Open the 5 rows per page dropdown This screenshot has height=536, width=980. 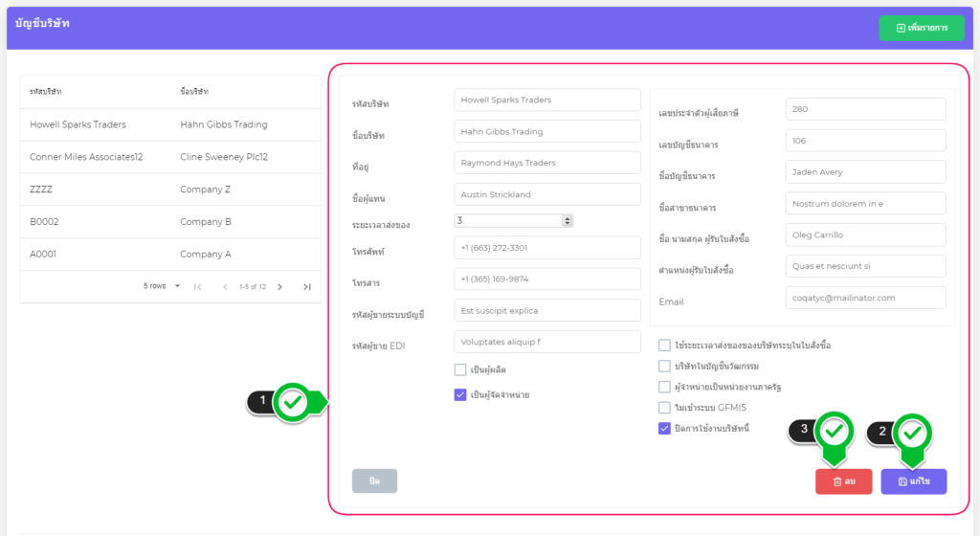coord(162,286)
